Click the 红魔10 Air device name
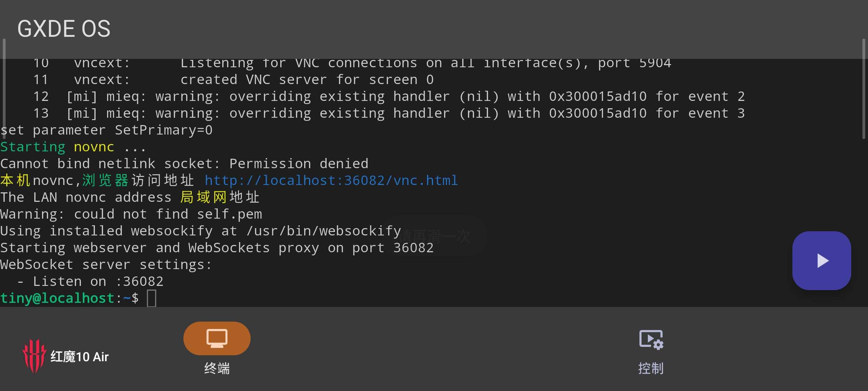 coord(80,357)
